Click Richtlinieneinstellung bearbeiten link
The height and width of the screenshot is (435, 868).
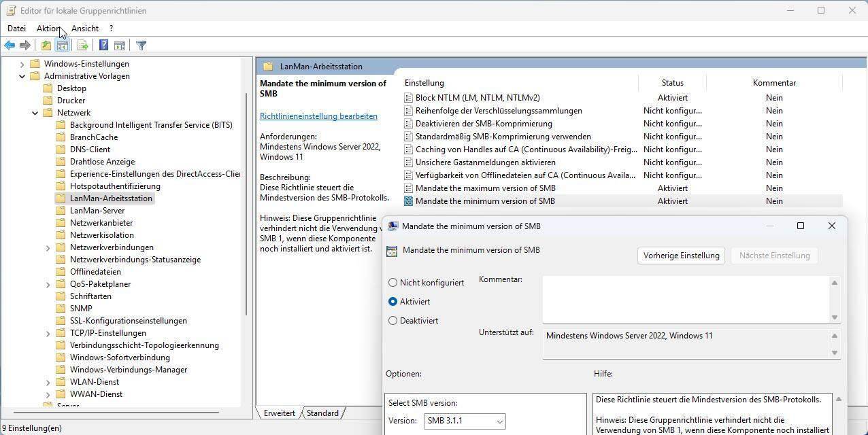(318, 116)
